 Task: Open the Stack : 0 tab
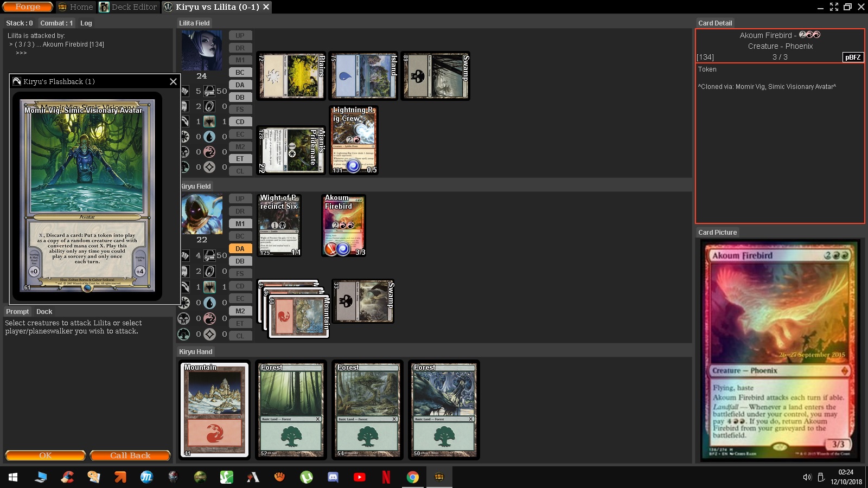pyautogui.click(x=20, y=23)
